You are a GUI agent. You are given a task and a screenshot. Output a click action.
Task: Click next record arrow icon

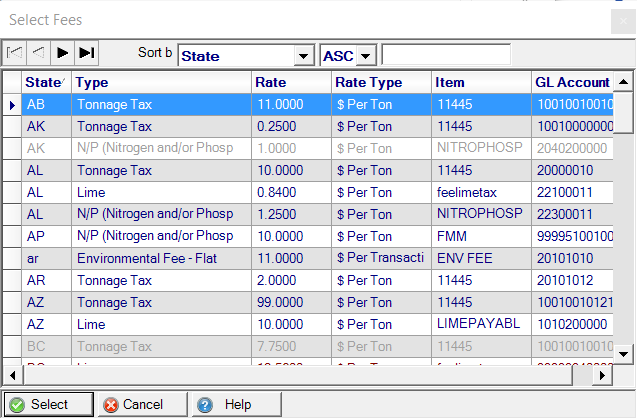[62, 54]
